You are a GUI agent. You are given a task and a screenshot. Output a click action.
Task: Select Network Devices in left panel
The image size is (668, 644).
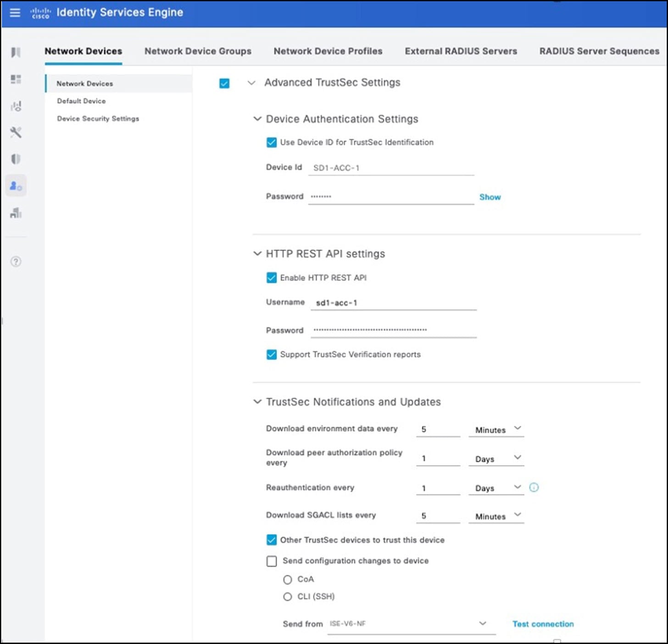[119, 83]
